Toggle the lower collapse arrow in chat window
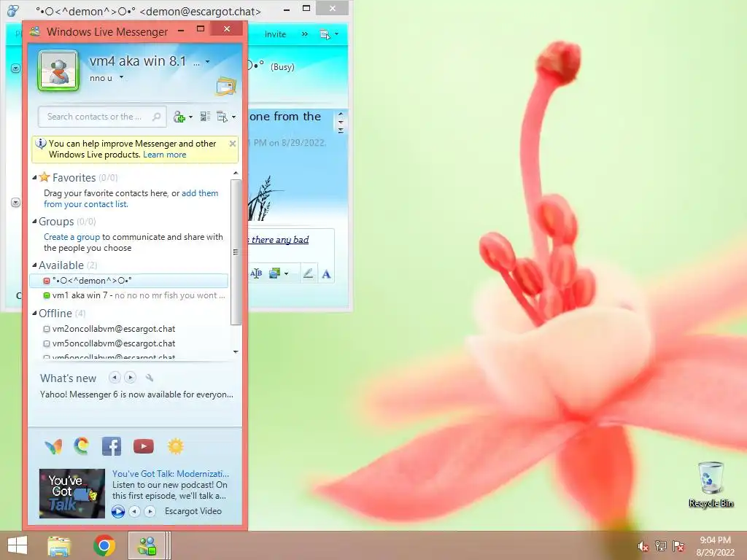Viewport: 747px width, 560px height. 15,203
